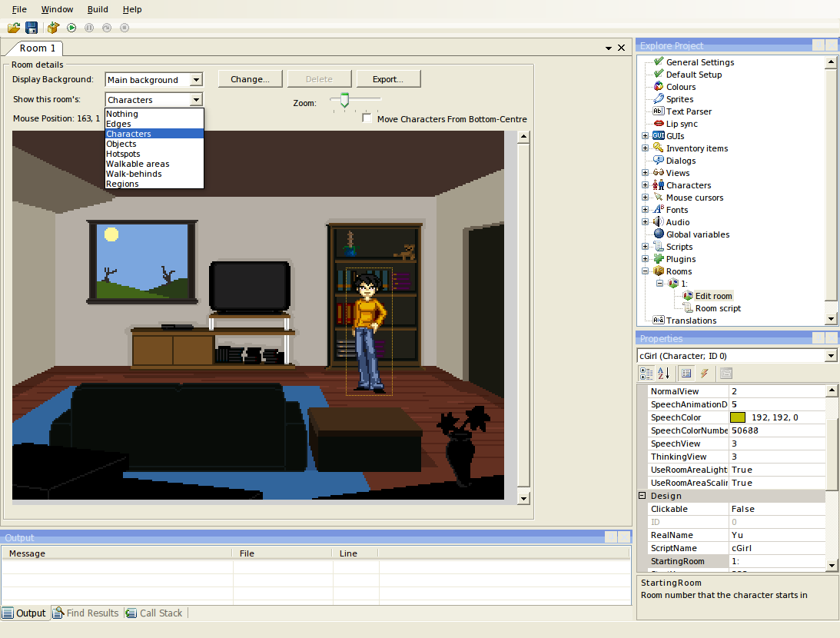Toggle UseRoomAreaLighting to False
The height and width of the screenshot is (638, 840).
(776, 470)
